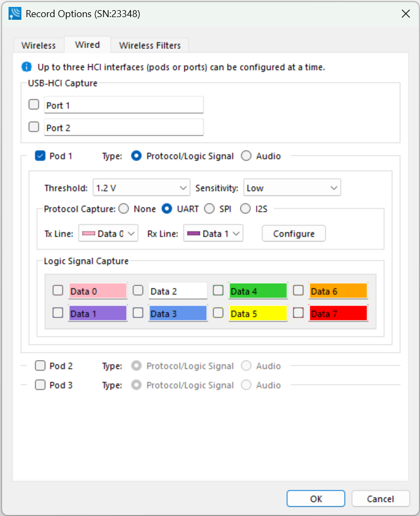420x516 pixels.
Task: Enable Data 4 logic signal checkbox
Action: [218, 290]
